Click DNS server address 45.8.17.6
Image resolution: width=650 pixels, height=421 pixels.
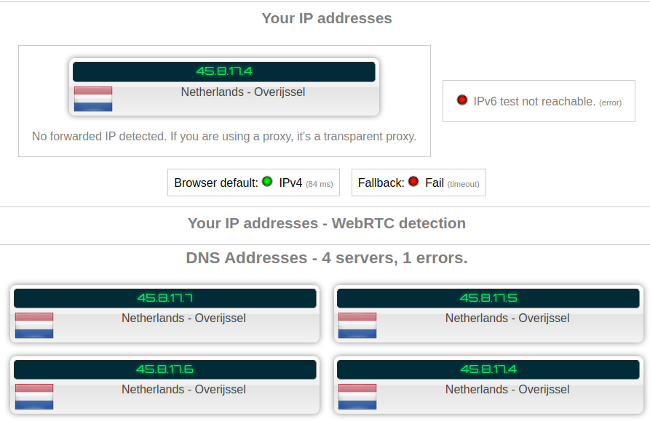click(x=165, y=369)
